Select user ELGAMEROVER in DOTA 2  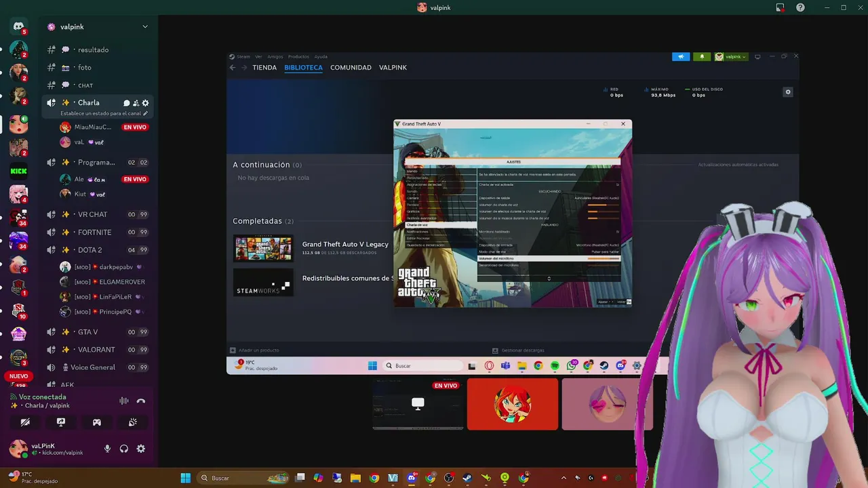pyautogui.click(x=102, y=282)
